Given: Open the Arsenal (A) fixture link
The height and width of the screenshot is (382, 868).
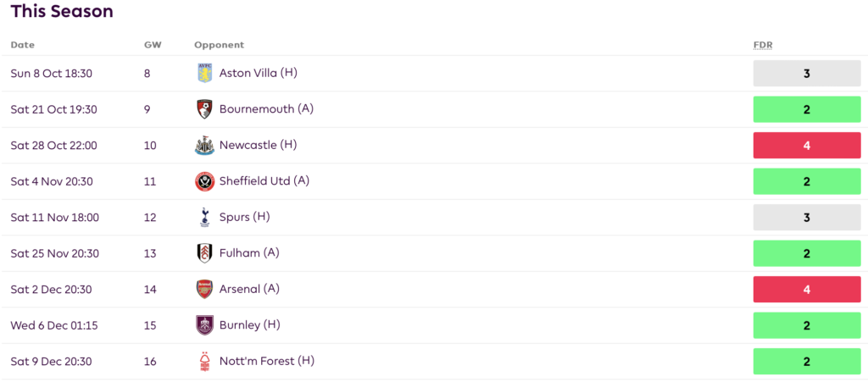Looking at the screenshot, I should 249,289.
